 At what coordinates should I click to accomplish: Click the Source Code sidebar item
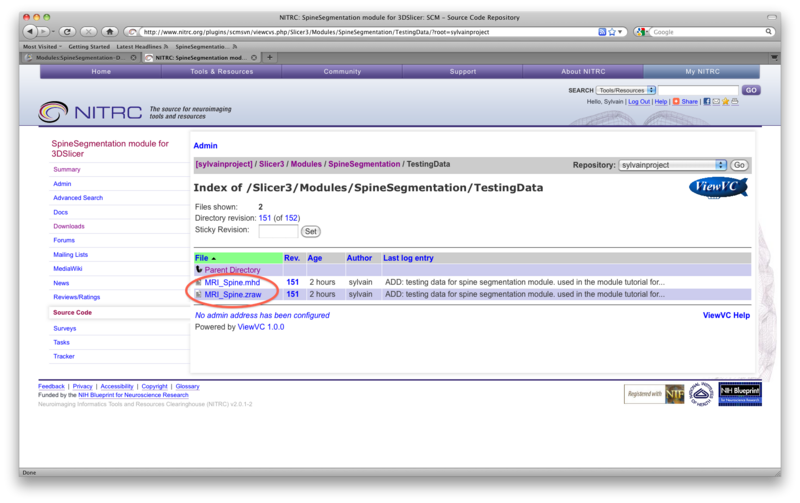point(72,312)
